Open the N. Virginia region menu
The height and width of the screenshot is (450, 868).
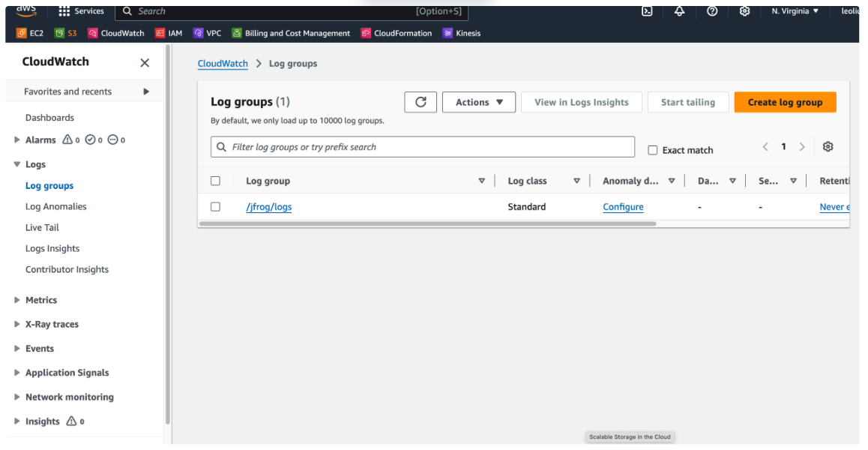(x=794, y=10)
